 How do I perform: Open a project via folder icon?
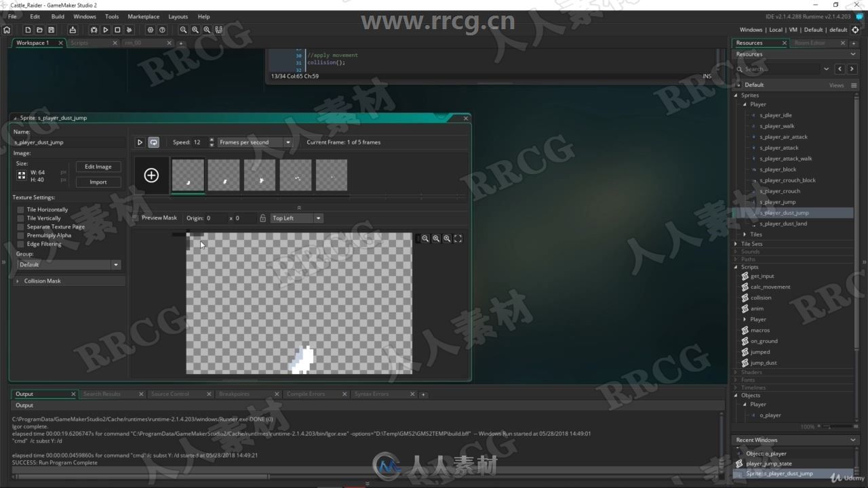tap(39, 30)
